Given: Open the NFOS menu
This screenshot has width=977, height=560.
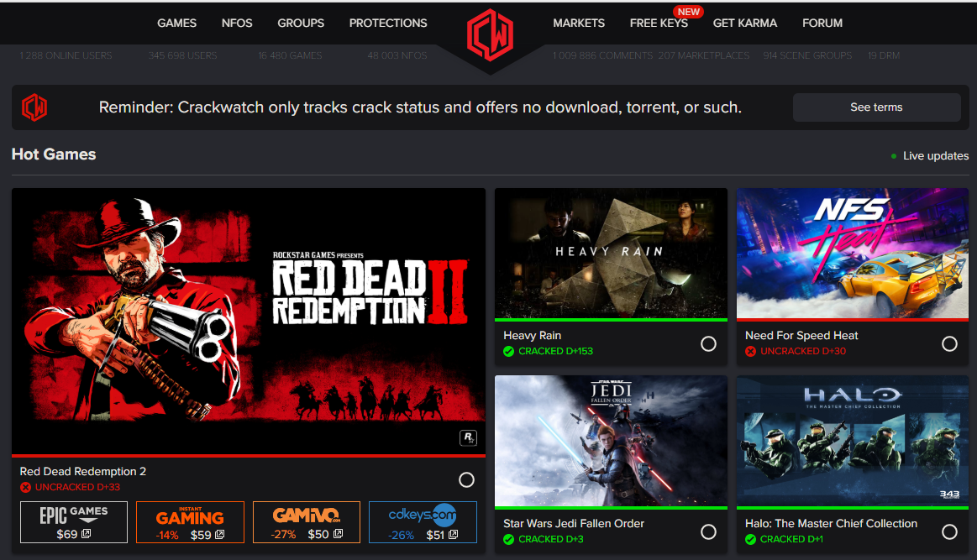Looking at the screenshot, I should click(237, 23).
